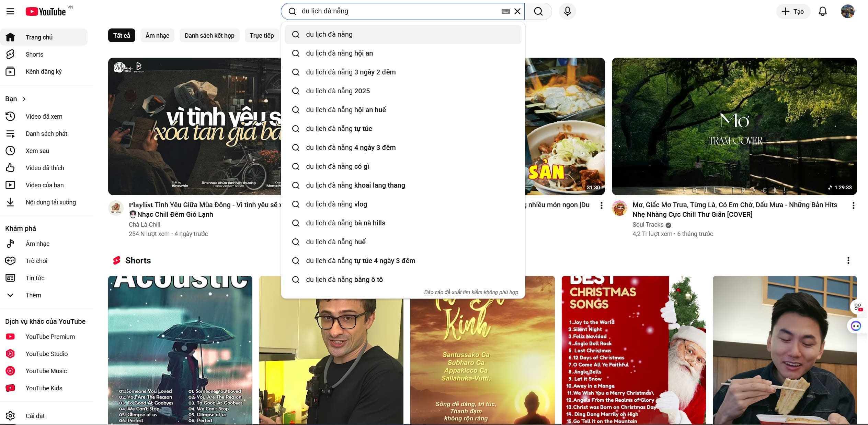Expand the Thêm sidebar section
The image size is (868, 425).
click(44, 295)
